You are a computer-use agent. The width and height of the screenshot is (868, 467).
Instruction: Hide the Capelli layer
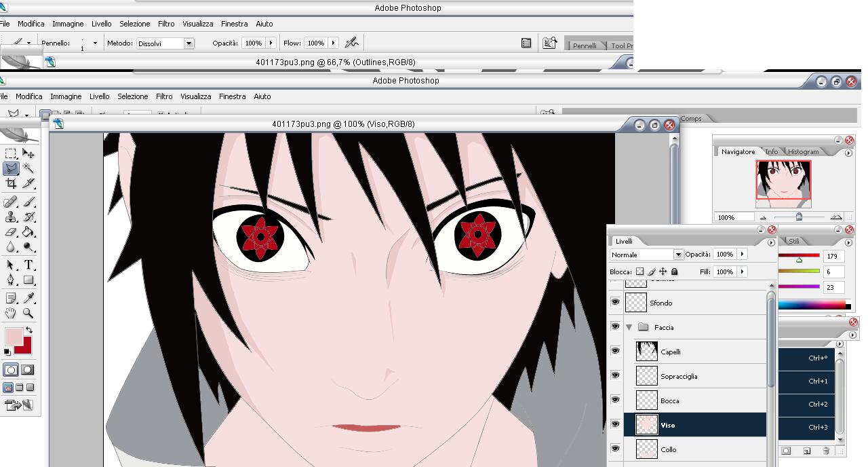tap(615, 351)
